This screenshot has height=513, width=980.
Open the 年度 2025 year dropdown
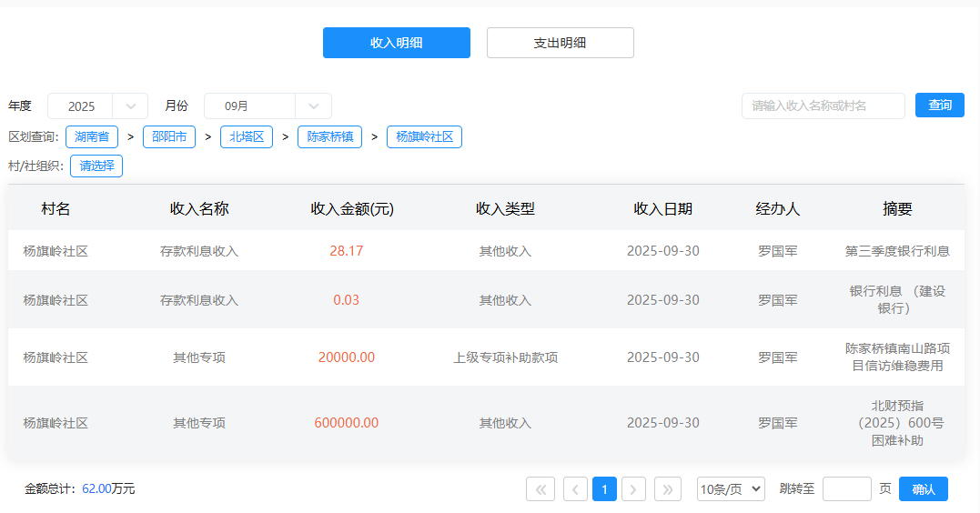click(97, 106)
